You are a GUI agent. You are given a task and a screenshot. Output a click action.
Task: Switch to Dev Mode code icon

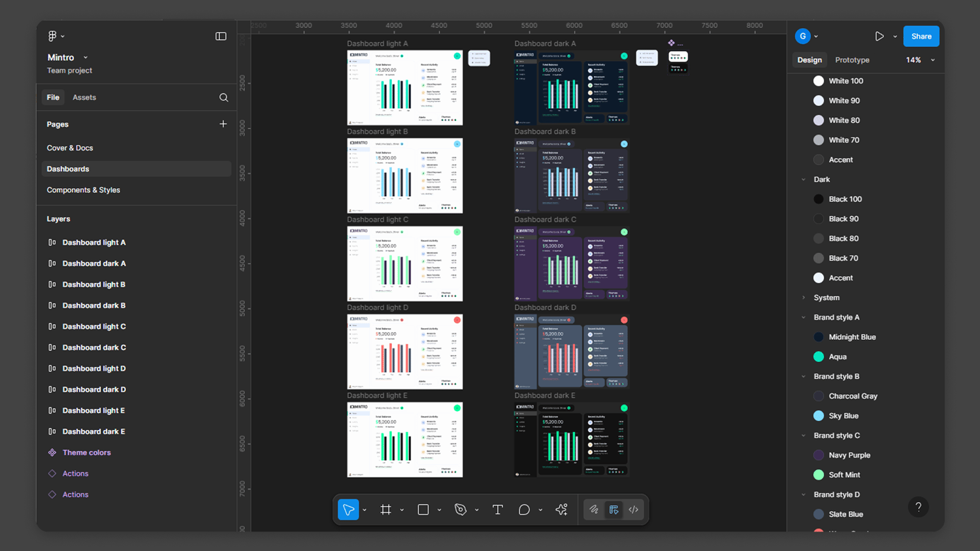tap(634, 510)
